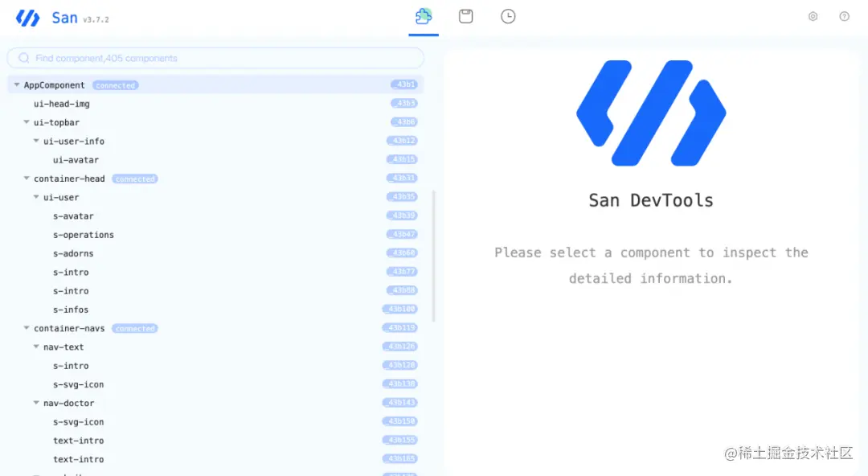Collapse the container-head node arrow
Viewport: 868px width, 476px height.
point(27,178)
